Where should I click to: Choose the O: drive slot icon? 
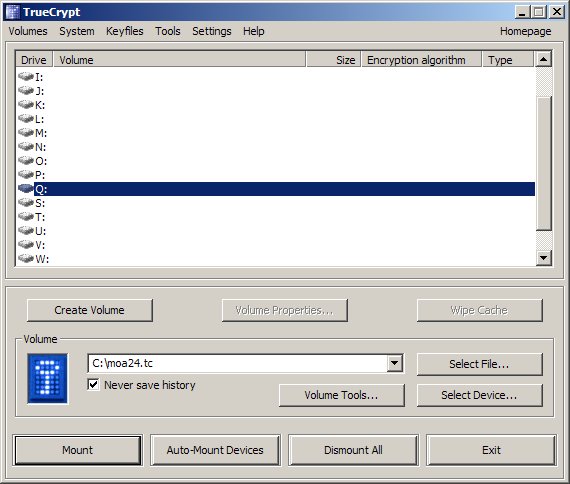[26, 160]
